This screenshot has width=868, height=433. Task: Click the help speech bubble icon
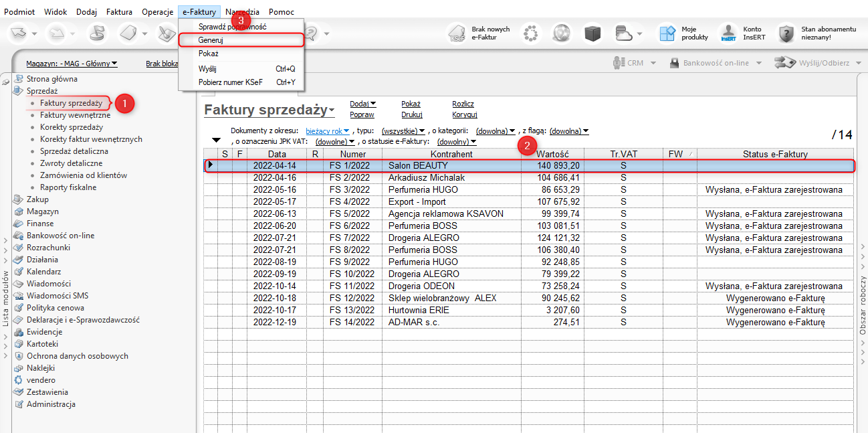[312, 33]
